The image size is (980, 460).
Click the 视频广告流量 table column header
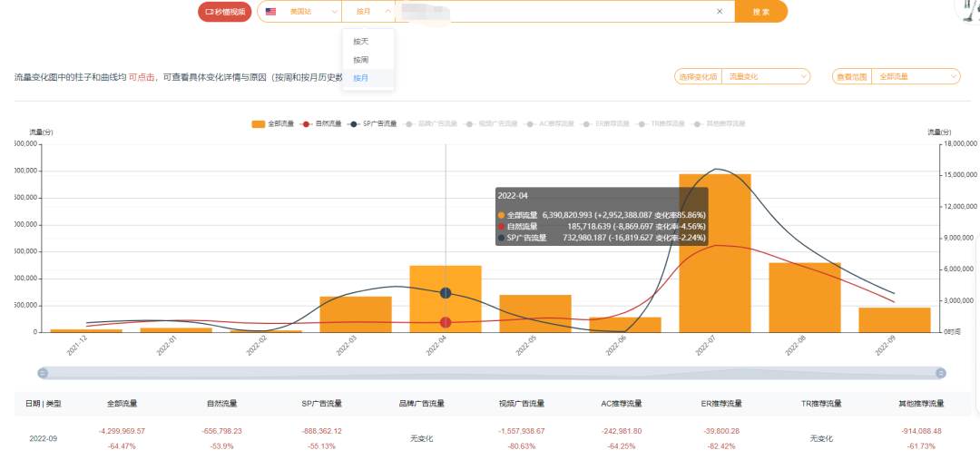click(522, 404)
